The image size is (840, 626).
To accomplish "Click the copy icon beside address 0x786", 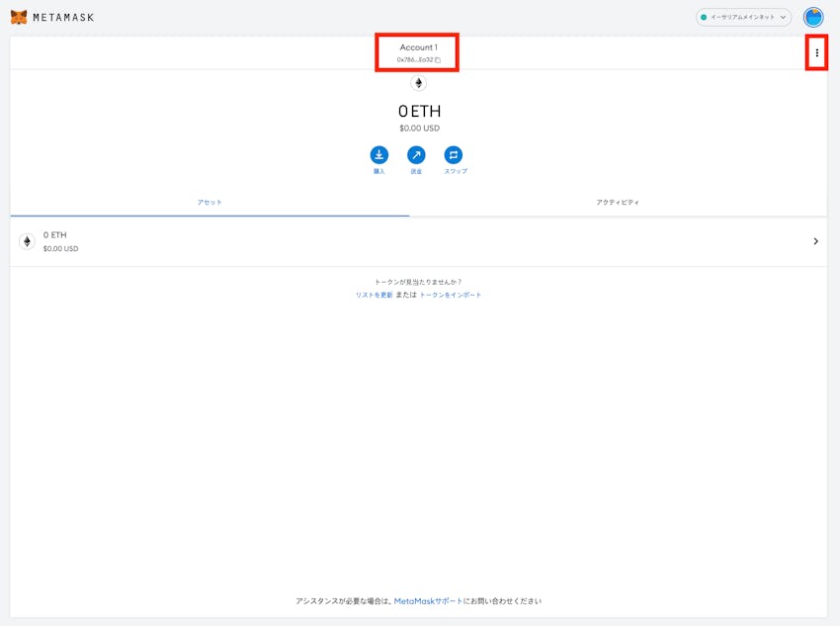I will coord(438,60).
